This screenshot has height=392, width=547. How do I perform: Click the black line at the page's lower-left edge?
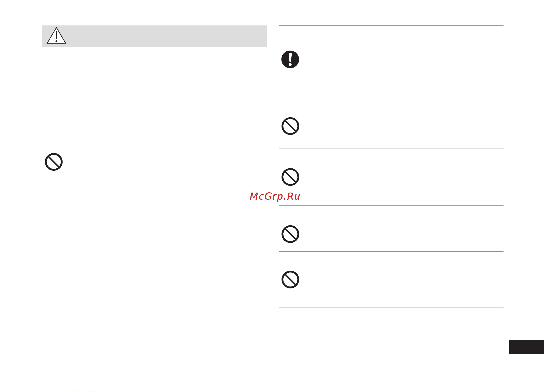click(x=35, y=391)
